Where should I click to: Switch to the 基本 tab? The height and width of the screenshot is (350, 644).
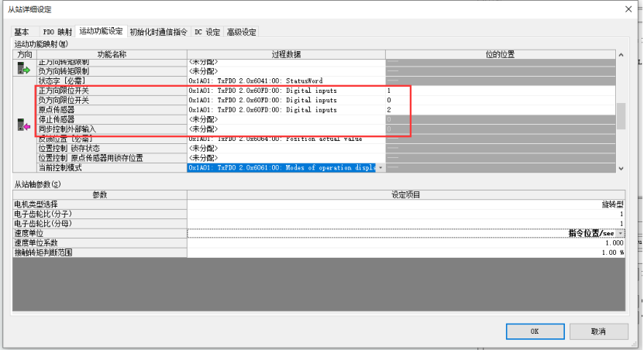(x=23, y=32)
